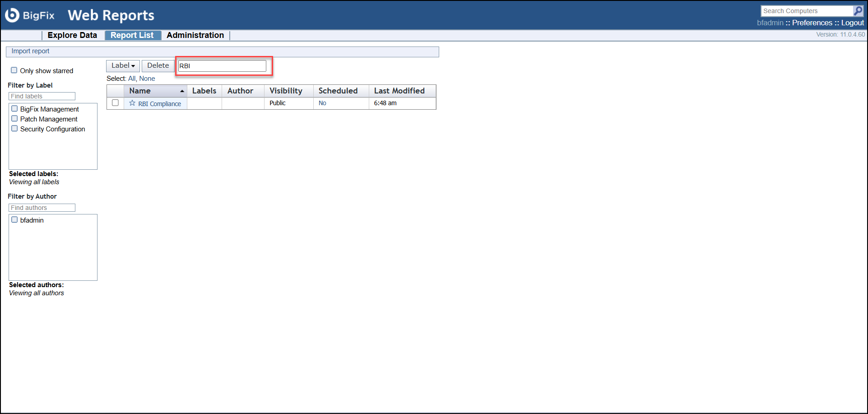This screenshot has width=868, height=414.
Task: Click the BigFix logo icon
Action: pyautogui.click(x=11, y=14)
